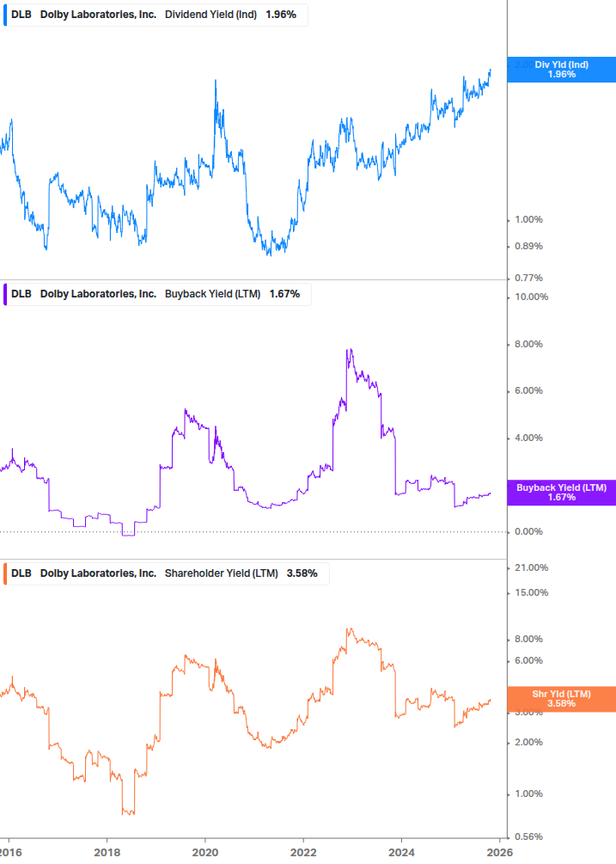616x864 pixels.
Task: Click the 2022 label on the time axis
Action: point(303,852)
